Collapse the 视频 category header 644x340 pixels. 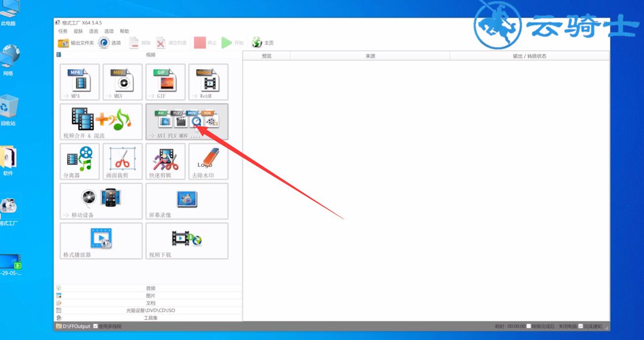point(149,55)
